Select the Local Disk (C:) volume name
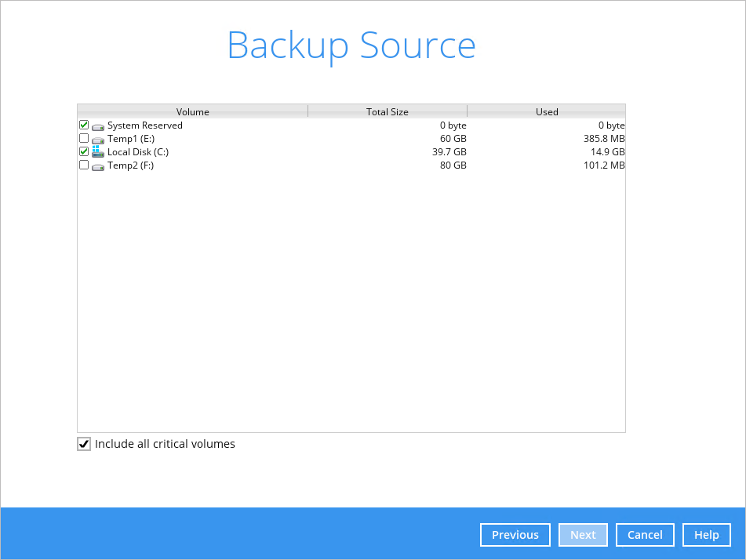 [138, 152]
